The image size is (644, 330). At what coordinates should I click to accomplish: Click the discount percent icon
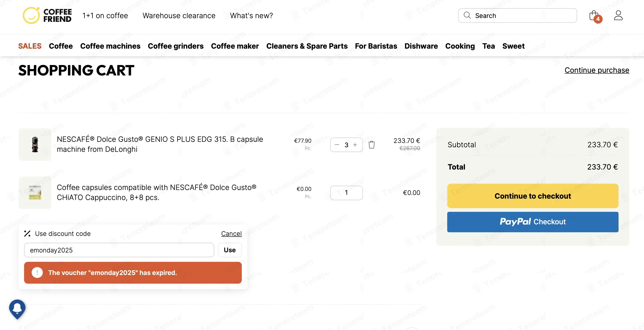[27, 233]
